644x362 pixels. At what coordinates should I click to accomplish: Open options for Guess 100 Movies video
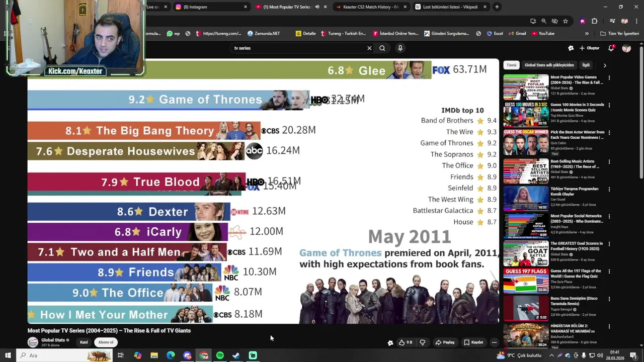point(609,106)
